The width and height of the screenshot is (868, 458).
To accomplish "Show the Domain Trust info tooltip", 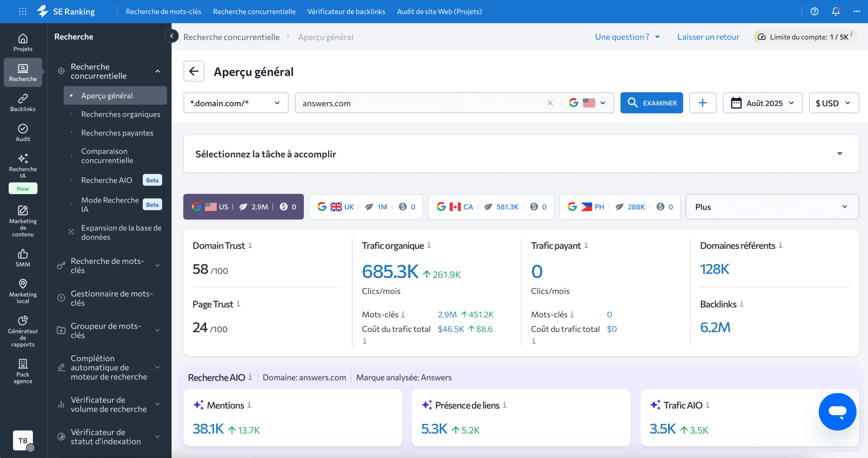I will (250, 245).
